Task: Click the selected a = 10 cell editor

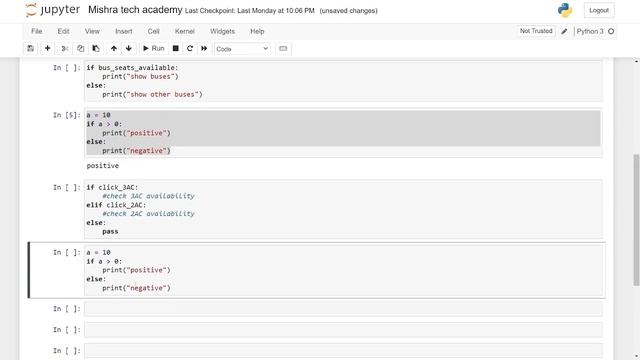Action: pos(343,270)
